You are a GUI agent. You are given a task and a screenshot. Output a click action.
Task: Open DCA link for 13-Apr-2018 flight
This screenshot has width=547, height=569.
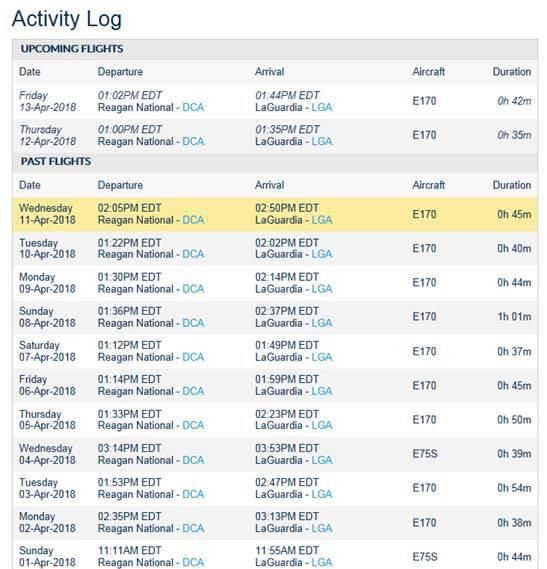coord(193,107)
